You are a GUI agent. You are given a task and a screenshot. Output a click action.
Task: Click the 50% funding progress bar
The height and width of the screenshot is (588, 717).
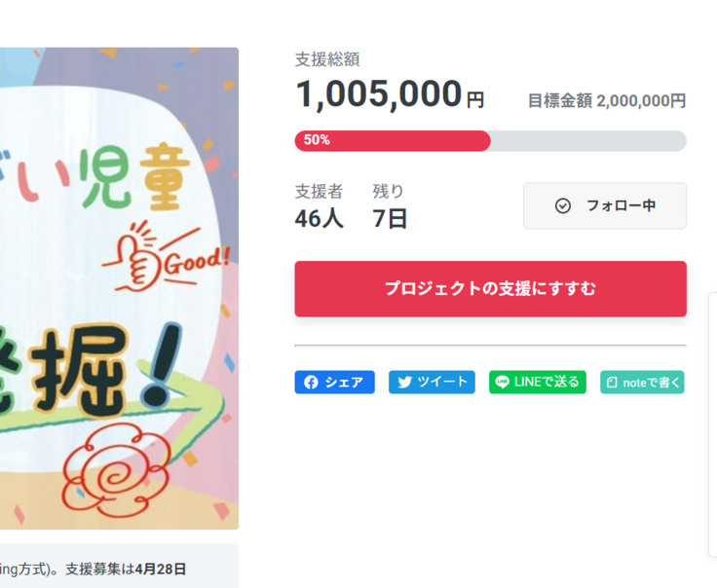[490, 141]
